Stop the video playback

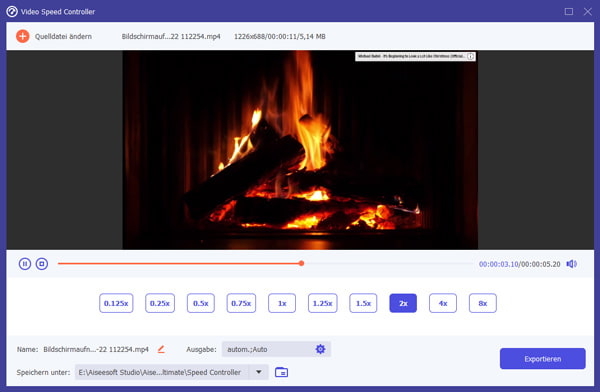[42, 264]
